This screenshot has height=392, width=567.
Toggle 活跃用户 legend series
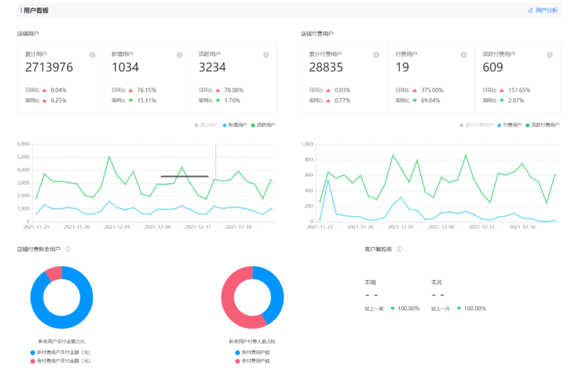pos(263,125)
